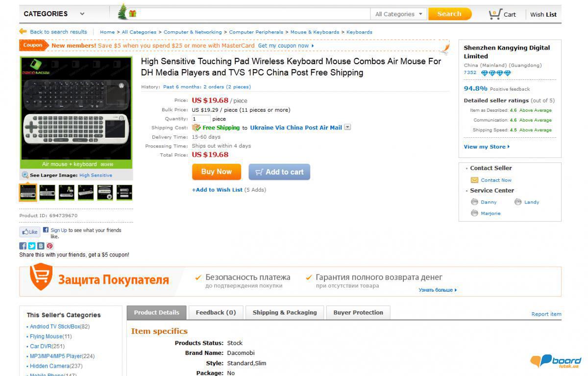
Task: Share the product on Facebook
Action: [23, 246]
